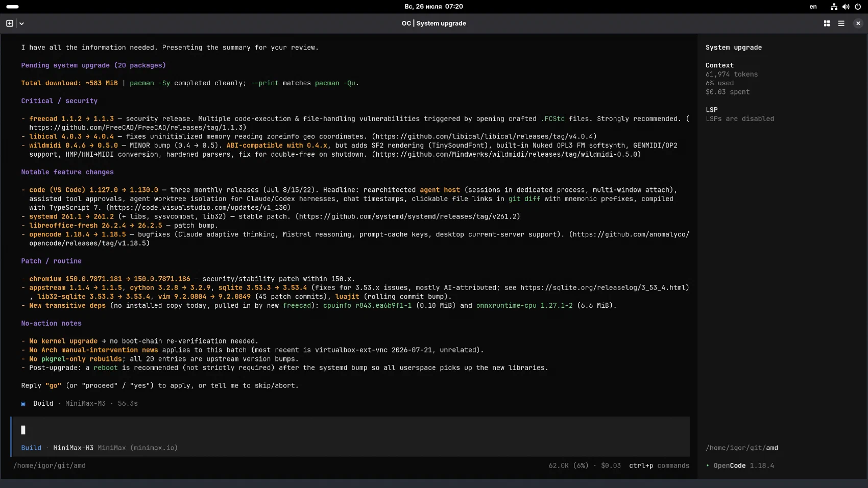Open the systemd v261.2 release link
This screenshot has height=488, width=868.
407,216
